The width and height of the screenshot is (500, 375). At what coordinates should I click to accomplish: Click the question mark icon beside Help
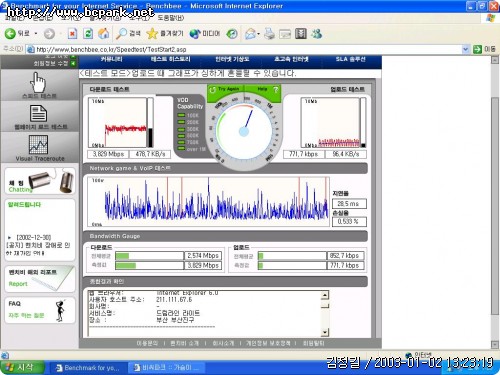pyautogui.click(x=275, y=89)
